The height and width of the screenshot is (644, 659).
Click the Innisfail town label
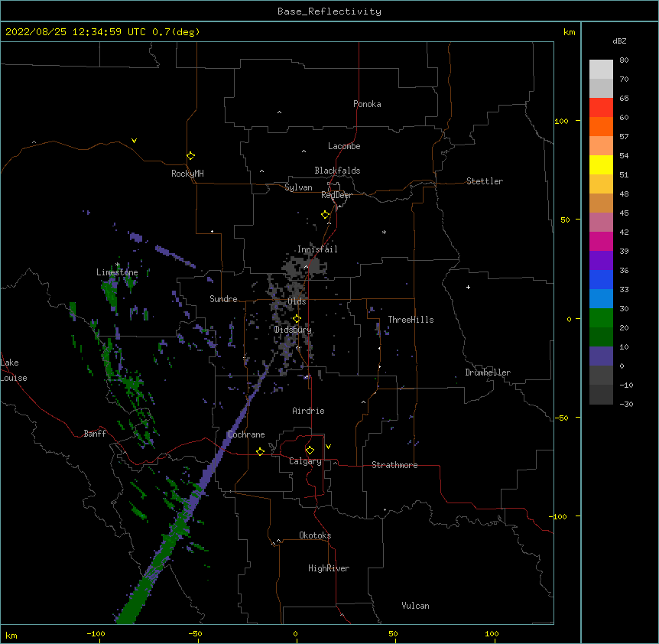coord(317,249)
